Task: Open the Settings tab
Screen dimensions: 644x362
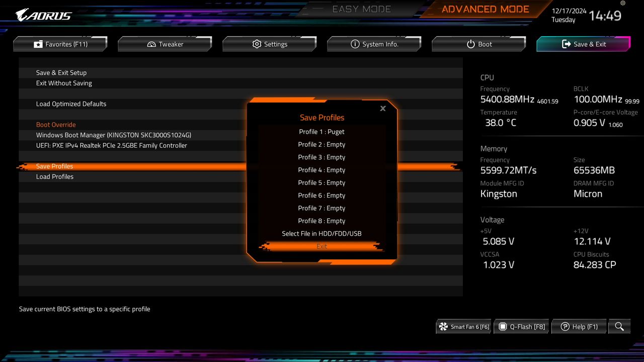Action: point(270,44)
